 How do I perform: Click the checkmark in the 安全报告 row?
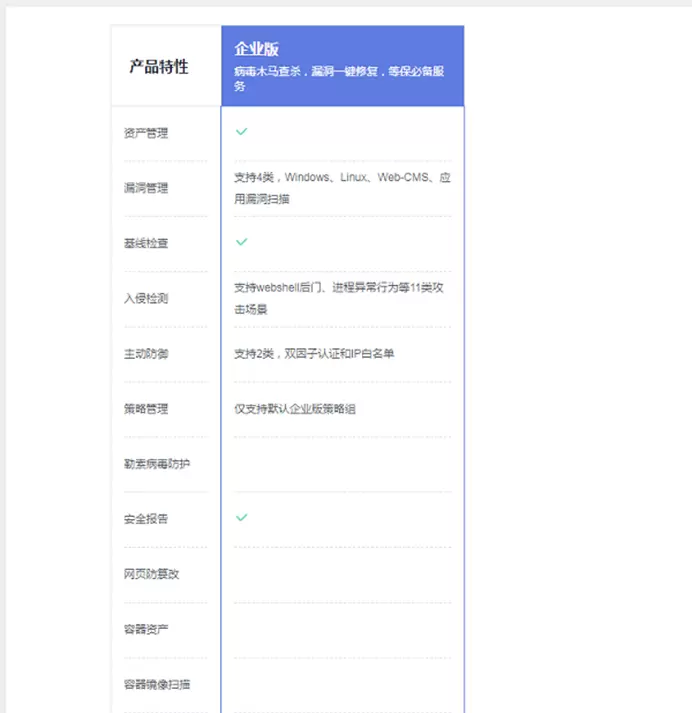coord(241,518)
